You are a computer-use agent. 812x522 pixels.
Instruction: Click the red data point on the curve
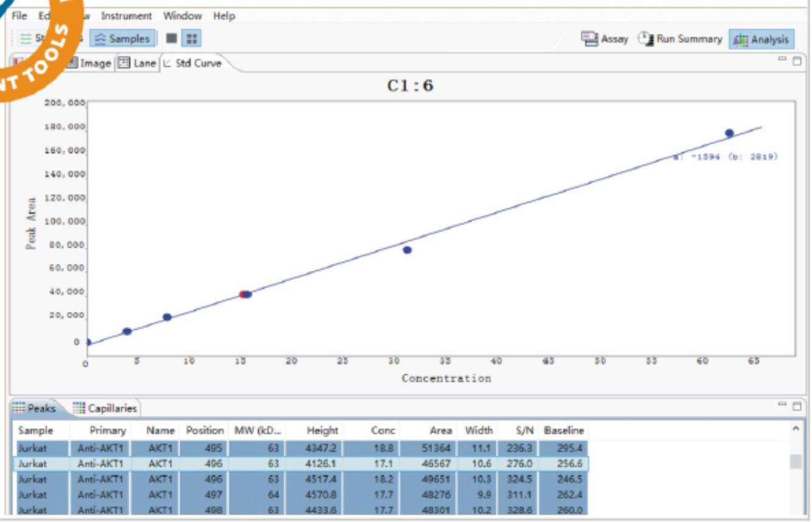(242, 294)
